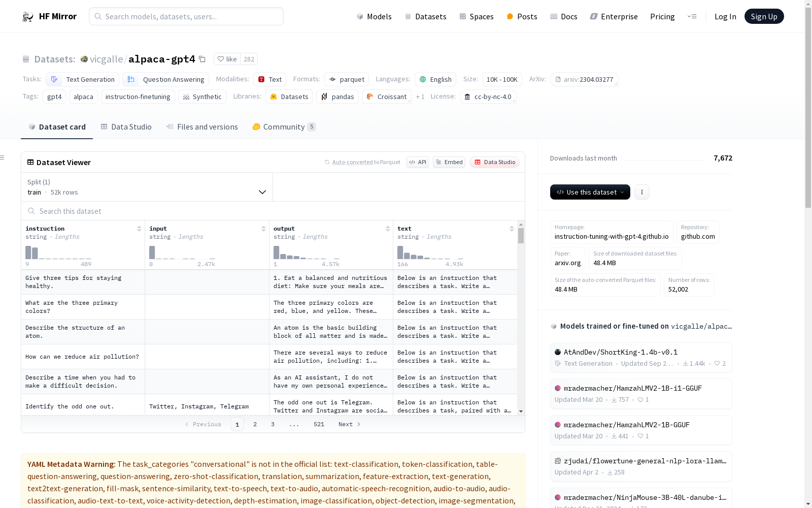Viewport: 812px width, 508px height.
Task: Open Enterprise in the top navigation
Action: [614, 16]
